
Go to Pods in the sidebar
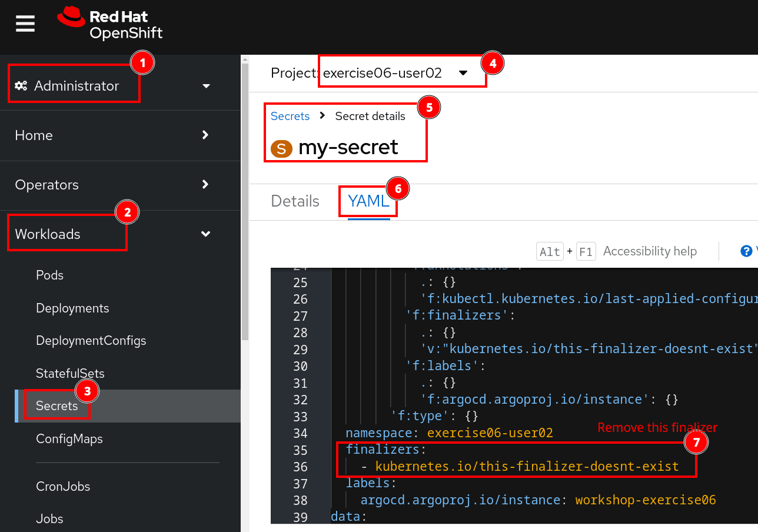49,275
